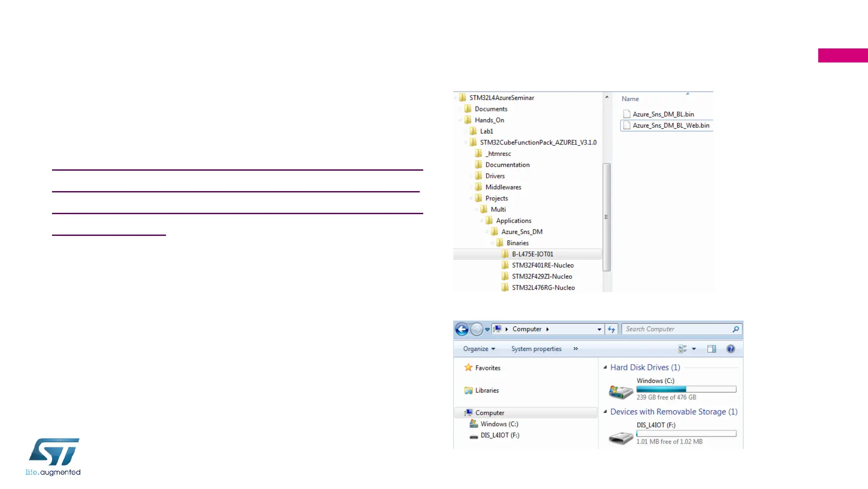Click the Lab1 folder icon
The height and width of the screenshot is (489, 868).
coord(473,131)
